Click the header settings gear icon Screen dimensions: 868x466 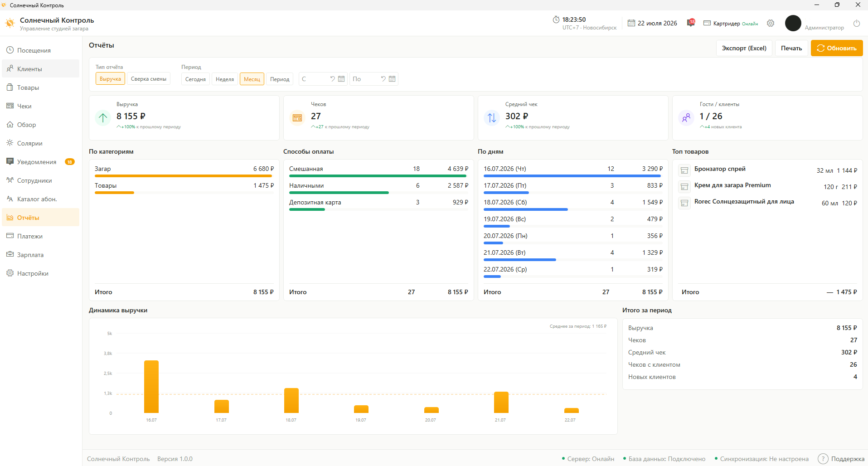pos(771,23)
